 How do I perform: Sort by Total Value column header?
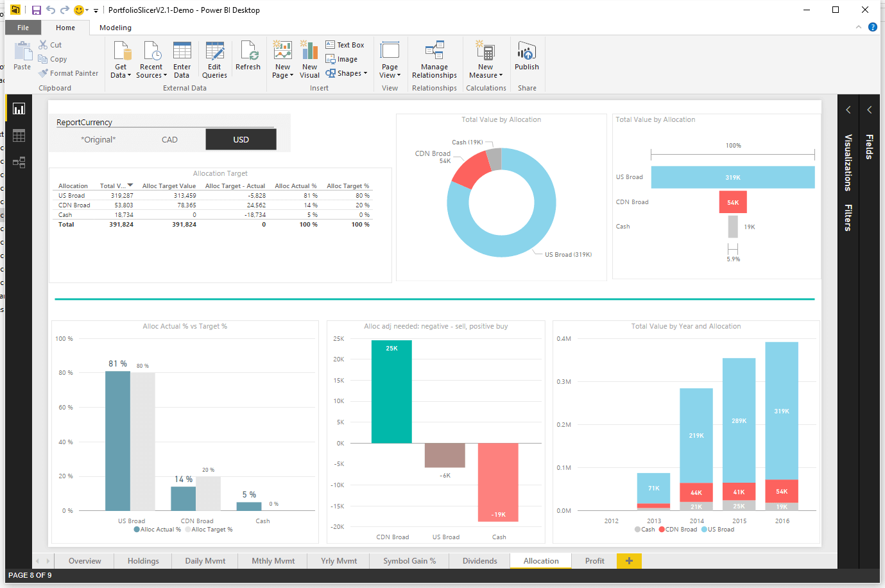[113, 186]
